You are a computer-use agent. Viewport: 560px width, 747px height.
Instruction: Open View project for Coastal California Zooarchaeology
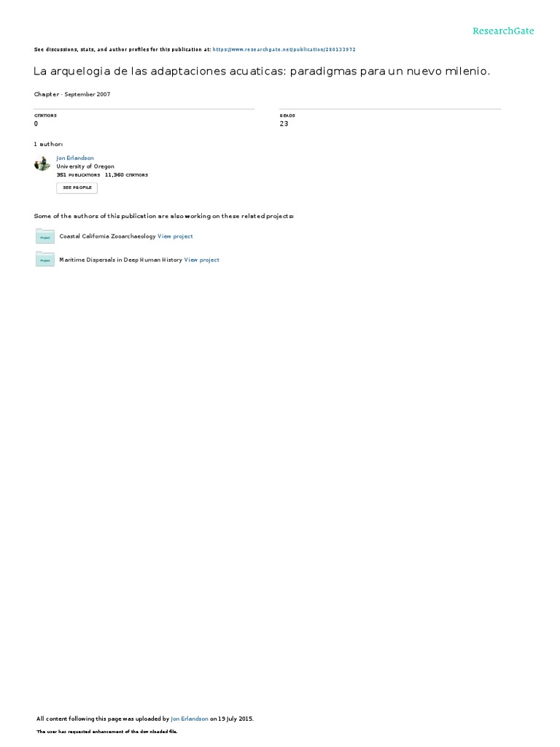point(175,236)
